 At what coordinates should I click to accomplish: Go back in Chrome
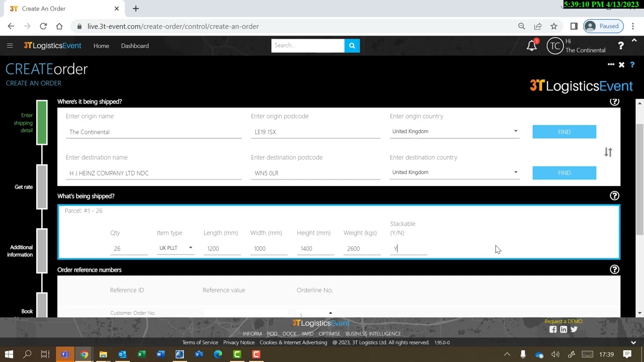11,26
